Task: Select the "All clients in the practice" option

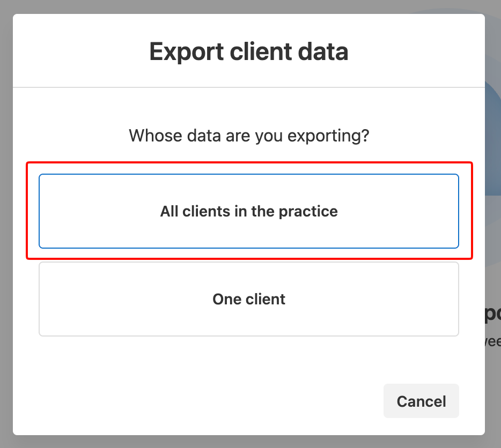Action: (249, 211)
